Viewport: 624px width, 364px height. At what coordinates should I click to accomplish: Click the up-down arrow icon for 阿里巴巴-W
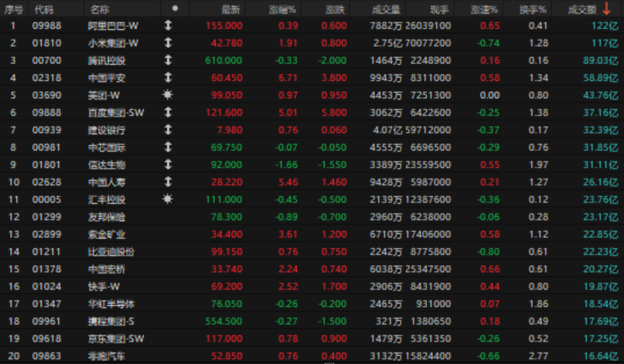(x=168, y=26)
